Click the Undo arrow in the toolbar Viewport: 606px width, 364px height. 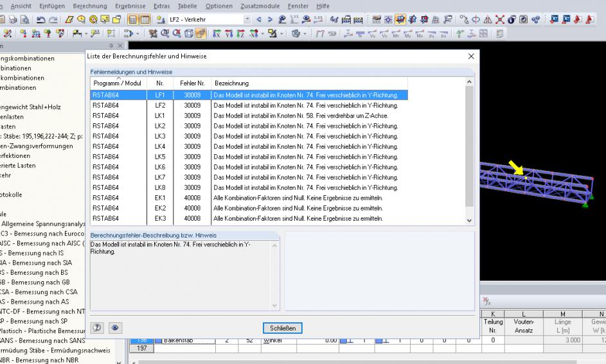(x=41, y=19)
